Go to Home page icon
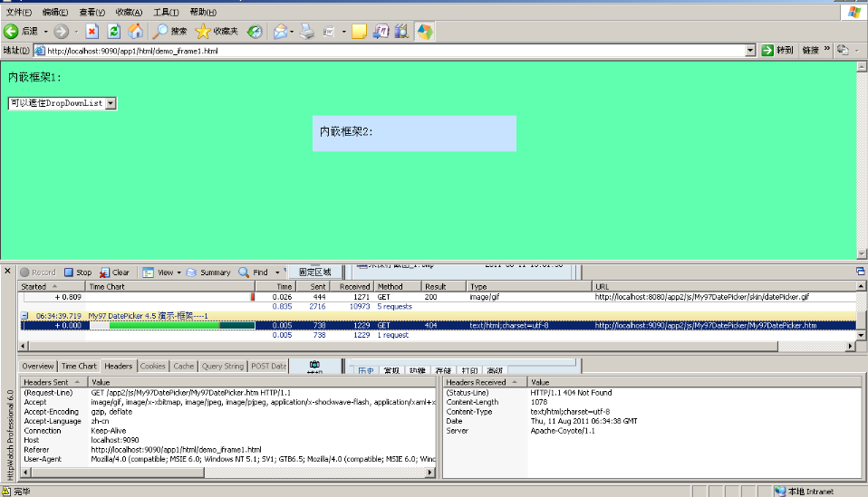868x497 pixels. point(136,32)
